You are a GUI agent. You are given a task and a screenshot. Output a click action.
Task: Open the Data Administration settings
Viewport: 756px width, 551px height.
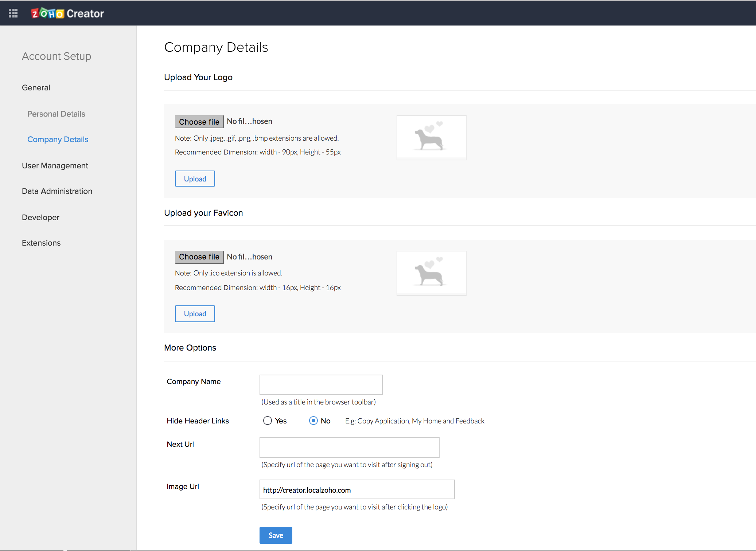[57, 191]
